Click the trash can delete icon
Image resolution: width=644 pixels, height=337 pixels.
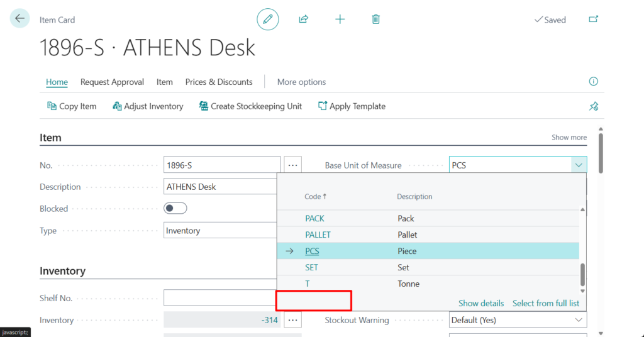tap(375, 19)
